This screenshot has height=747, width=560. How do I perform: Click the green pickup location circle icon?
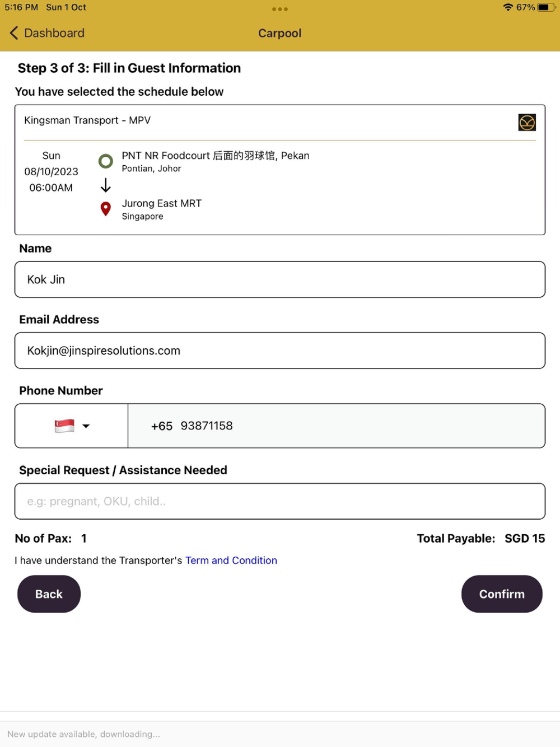coord(105,161)
